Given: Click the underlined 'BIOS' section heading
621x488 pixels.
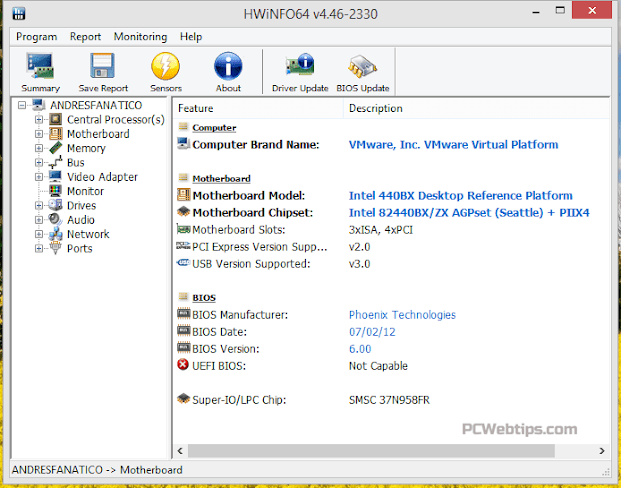Looking at the screenshot, I should coord(204,298).
